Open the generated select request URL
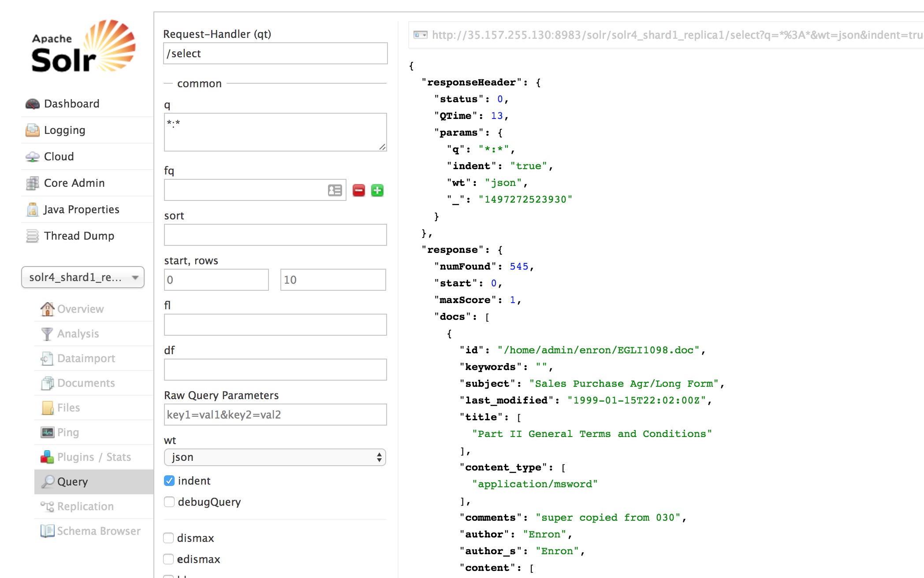 677,35
